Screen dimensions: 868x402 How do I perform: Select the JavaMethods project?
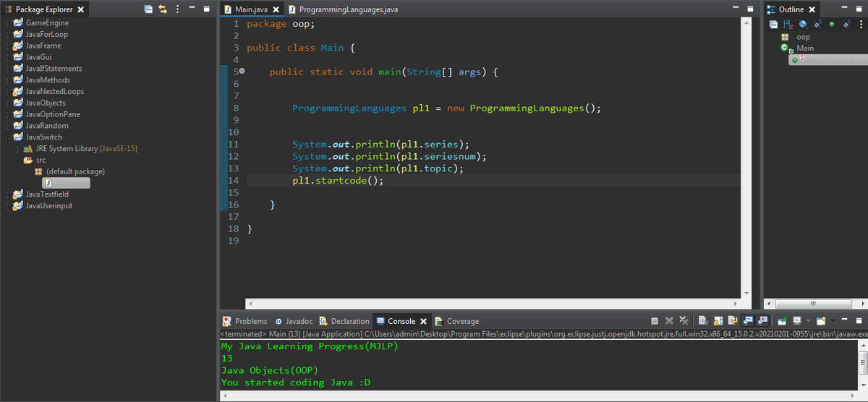(48, 80)
